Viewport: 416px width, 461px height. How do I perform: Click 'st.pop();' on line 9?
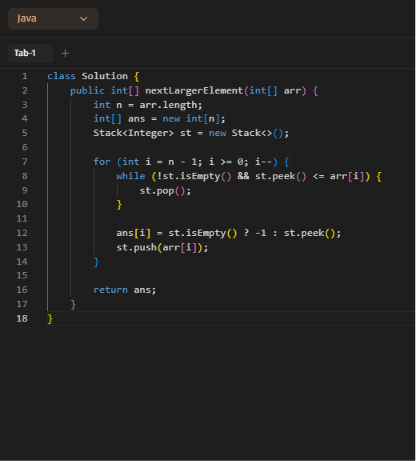point(165,191)
